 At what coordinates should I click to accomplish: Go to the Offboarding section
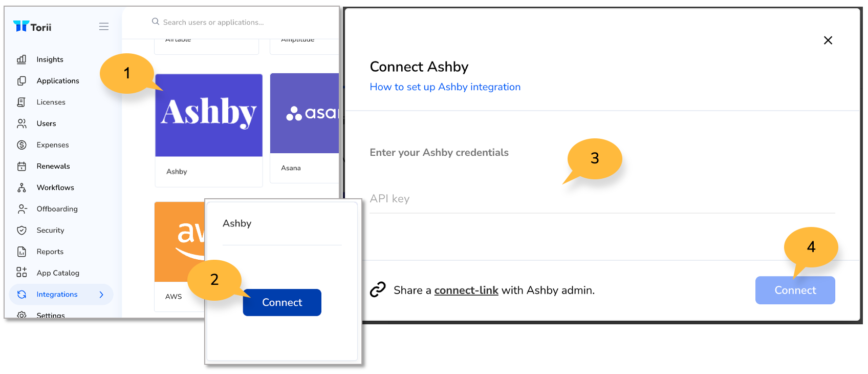pyautogui.click(x=57, y=209)
